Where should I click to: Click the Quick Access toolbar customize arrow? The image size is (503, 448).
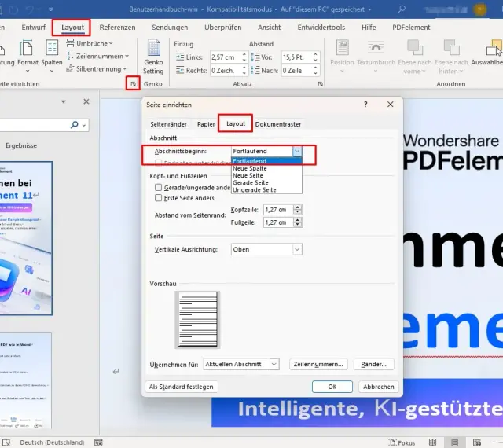50,9
